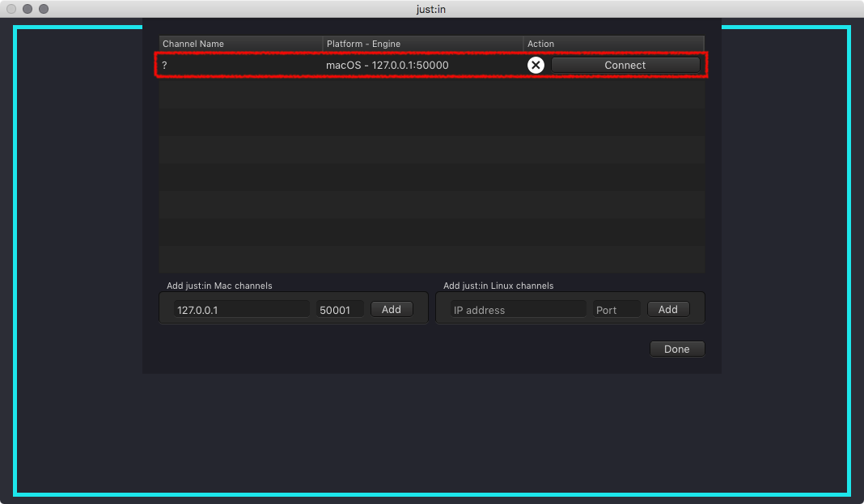
Task: Add the just:in Mac channel
Action: (392, 309)
